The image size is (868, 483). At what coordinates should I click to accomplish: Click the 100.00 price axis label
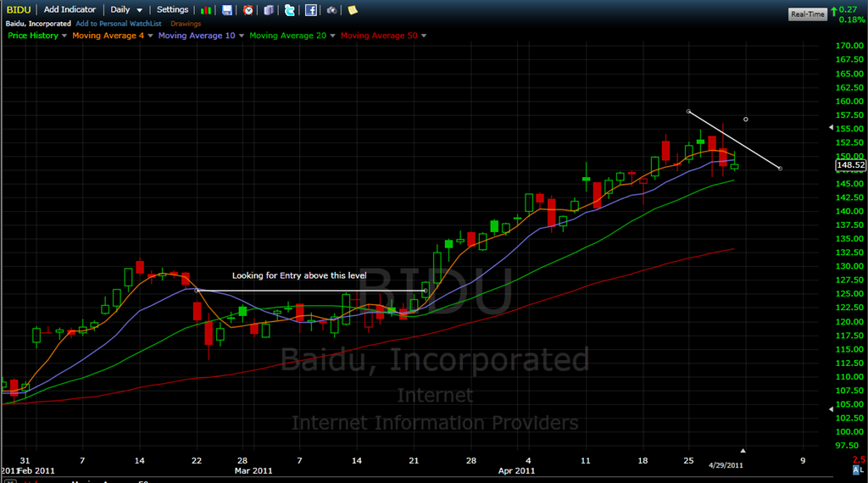point(849,431)
